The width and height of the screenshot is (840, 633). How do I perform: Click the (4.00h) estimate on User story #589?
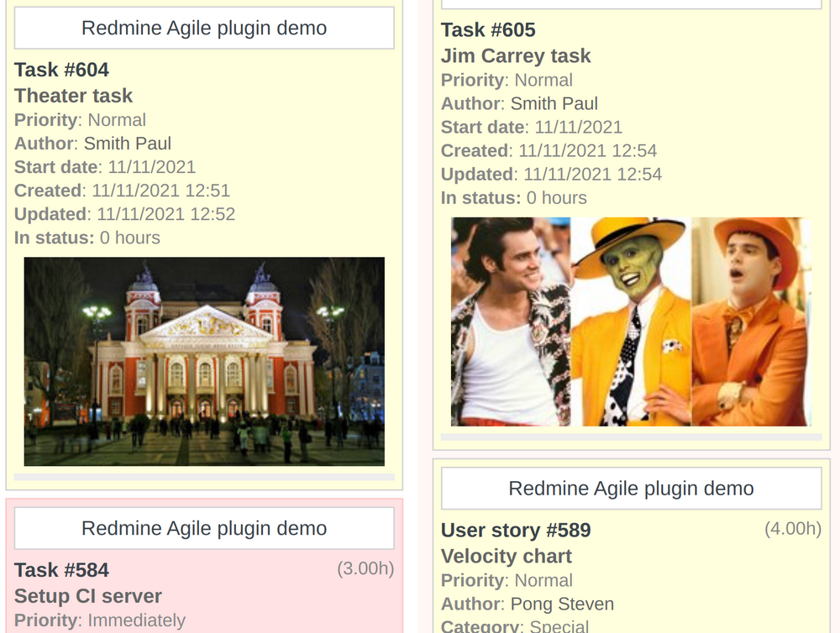pos(794,530)
